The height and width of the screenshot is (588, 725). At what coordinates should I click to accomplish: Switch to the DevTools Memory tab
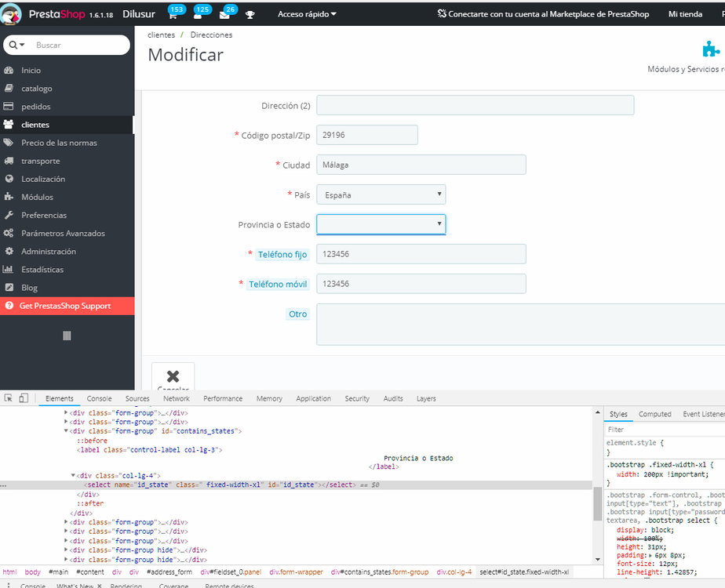coord(269,398)
